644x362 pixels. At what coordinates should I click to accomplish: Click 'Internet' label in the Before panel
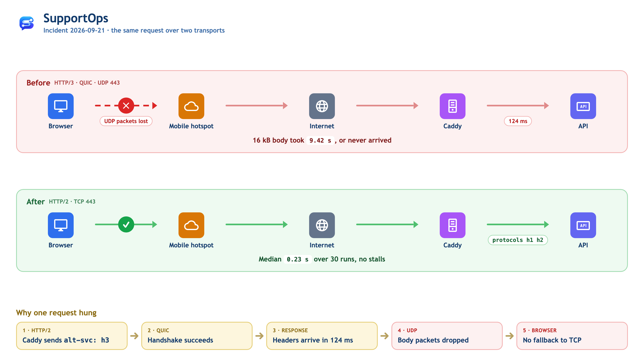pos(322,126)
